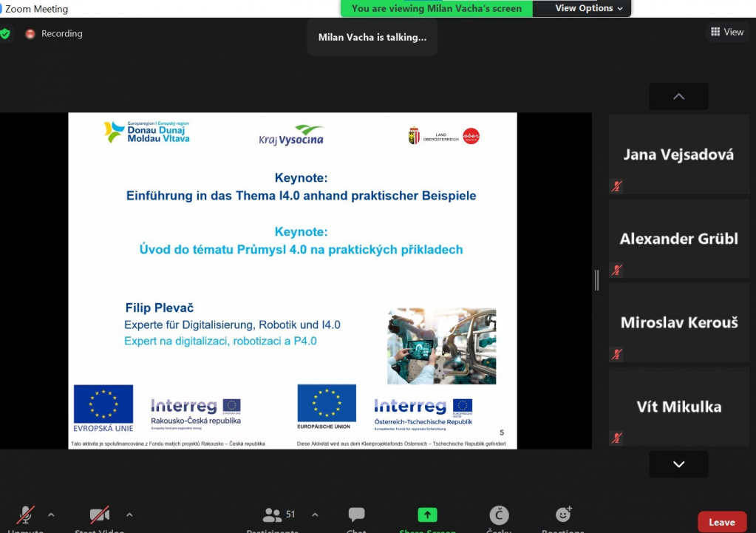
Task: Click muted mic icon on Vít Mikulka tile
Action: pos(616,438)
